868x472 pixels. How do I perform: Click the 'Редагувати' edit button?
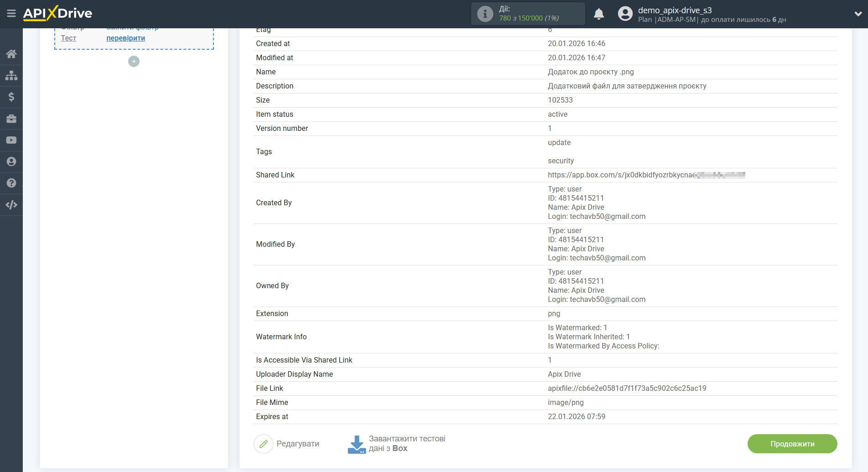[x=287, y=444]
